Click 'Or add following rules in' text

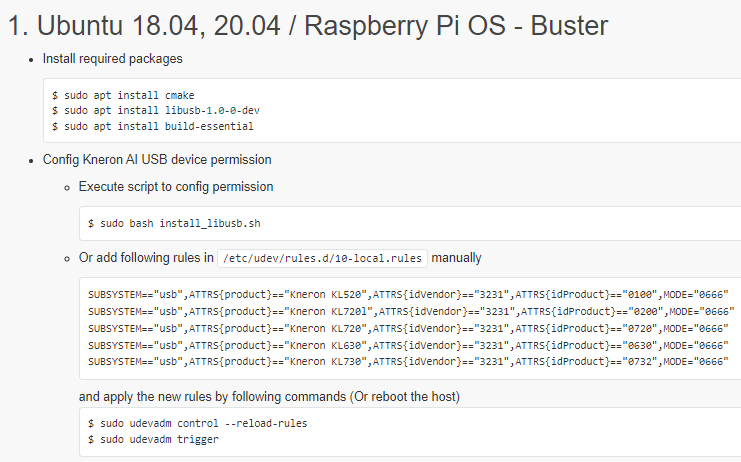[x=146, y=257]
